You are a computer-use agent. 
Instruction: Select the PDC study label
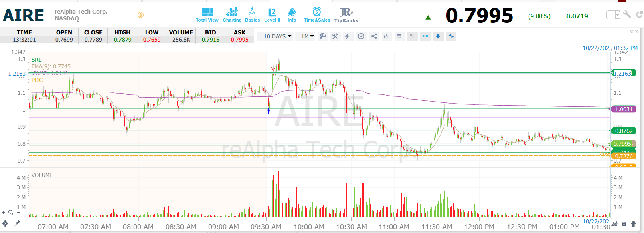(x=37, y=80)
